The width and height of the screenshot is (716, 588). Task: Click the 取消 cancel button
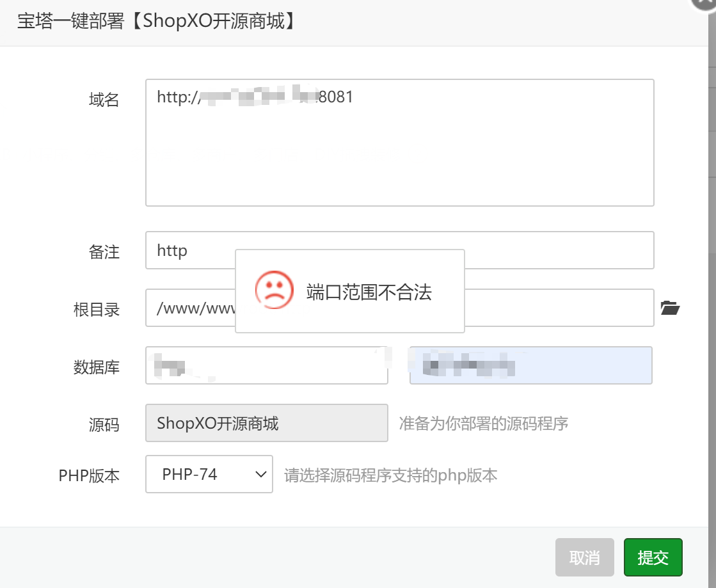tap(584, 557)
